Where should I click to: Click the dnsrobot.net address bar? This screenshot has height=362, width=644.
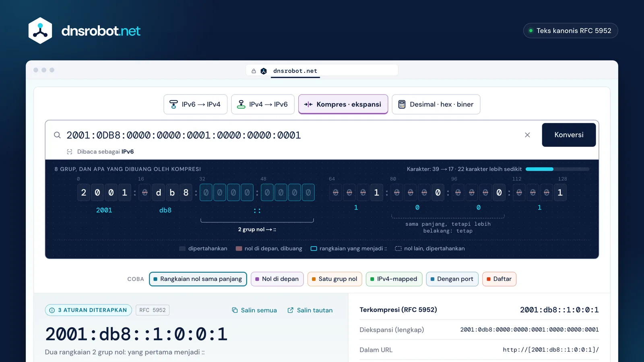(x=322, y=71)
